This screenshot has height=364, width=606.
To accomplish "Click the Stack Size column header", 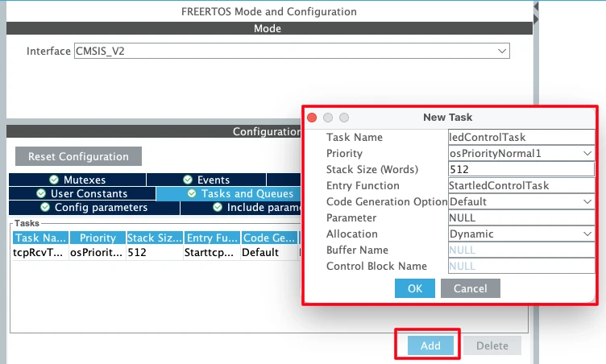I will (154, 238).
